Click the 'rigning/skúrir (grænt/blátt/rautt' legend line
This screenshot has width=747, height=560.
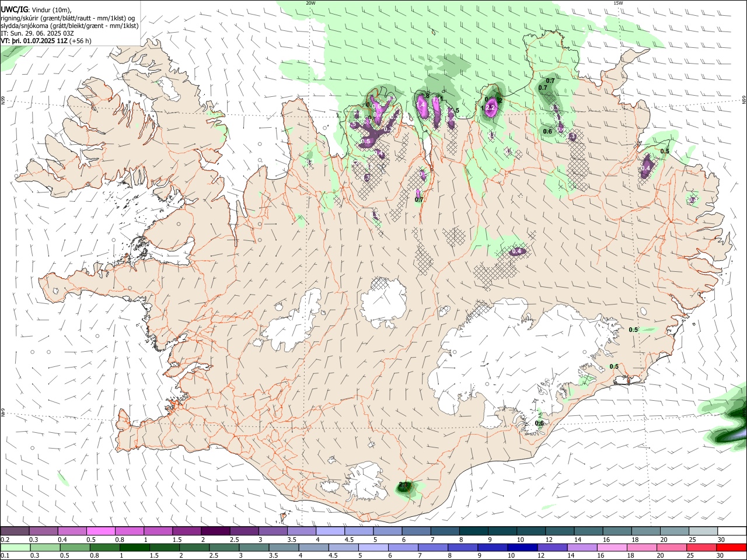coord(68,17)
